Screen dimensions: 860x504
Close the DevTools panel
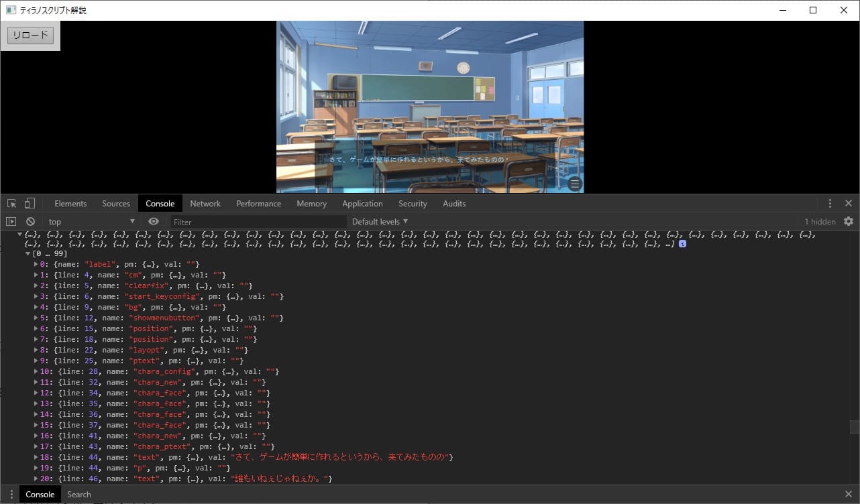coord(849,204)
